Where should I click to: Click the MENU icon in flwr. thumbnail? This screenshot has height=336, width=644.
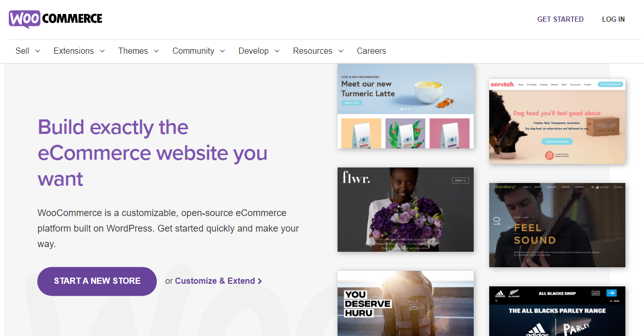coord(460,180)
